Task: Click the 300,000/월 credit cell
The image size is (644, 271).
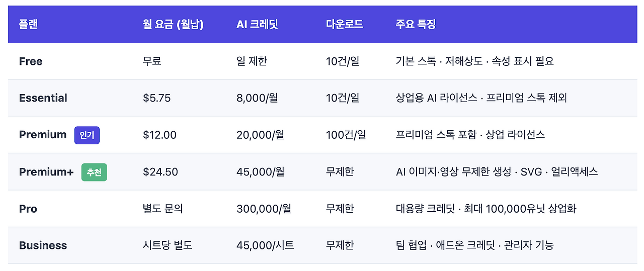Action: pyautogui.click(x=264, y=209)
